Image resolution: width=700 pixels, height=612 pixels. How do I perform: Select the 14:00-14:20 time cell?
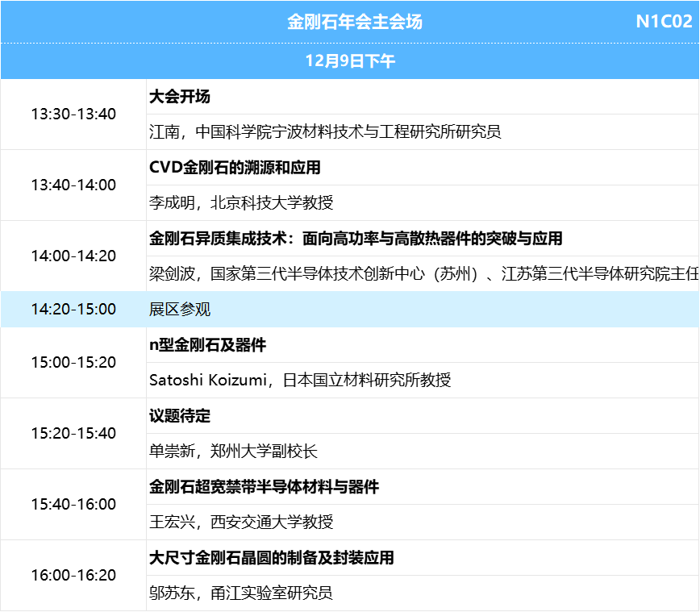point(73,256)
